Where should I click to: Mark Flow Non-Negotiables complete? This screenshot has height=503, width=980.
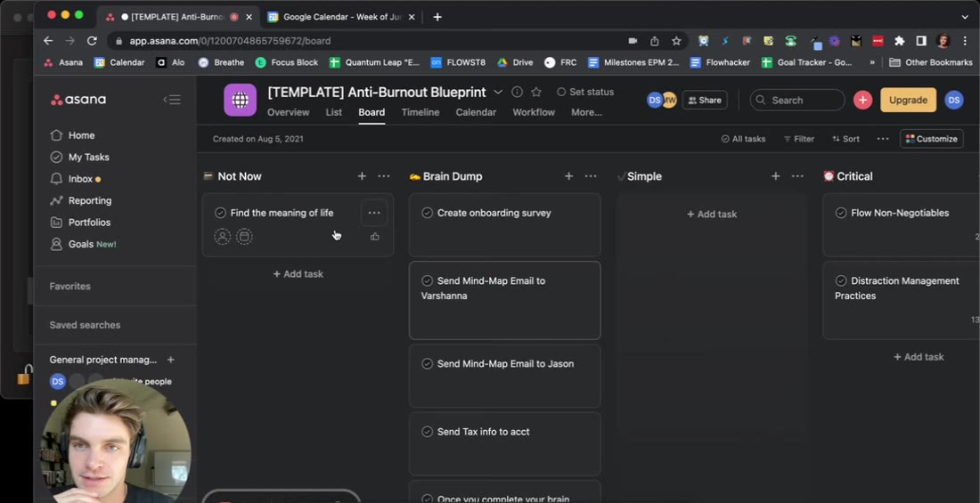pos(841,213)
